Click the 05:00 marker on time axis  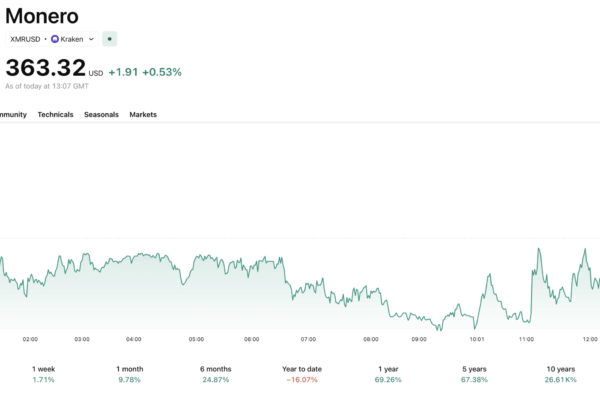[196, 339]
